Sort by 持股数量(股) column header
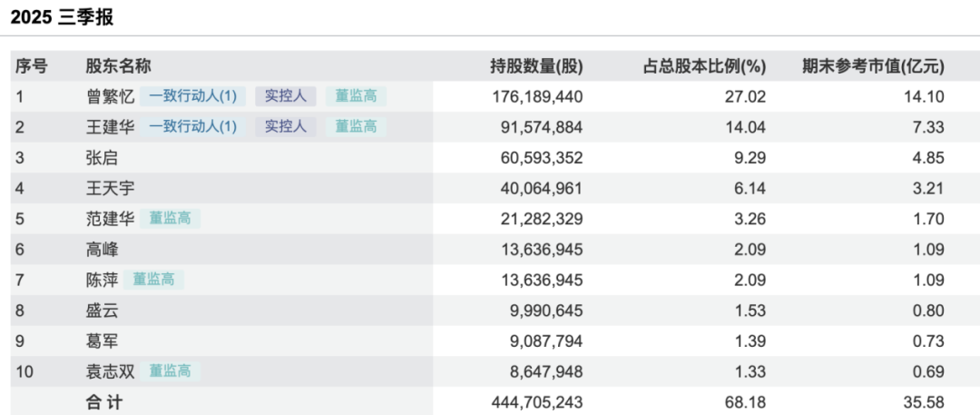Screen dimensions: 980x415 535,66
